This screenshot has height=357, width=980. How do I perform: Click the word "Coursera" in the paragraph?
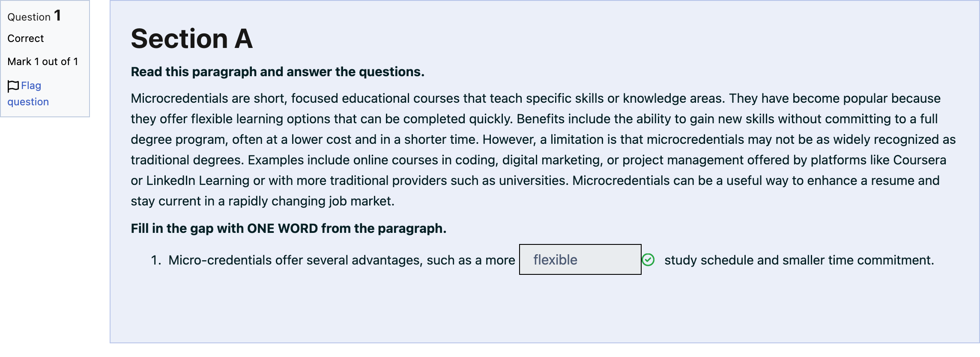pyautogui.click(x=920, y=160)
